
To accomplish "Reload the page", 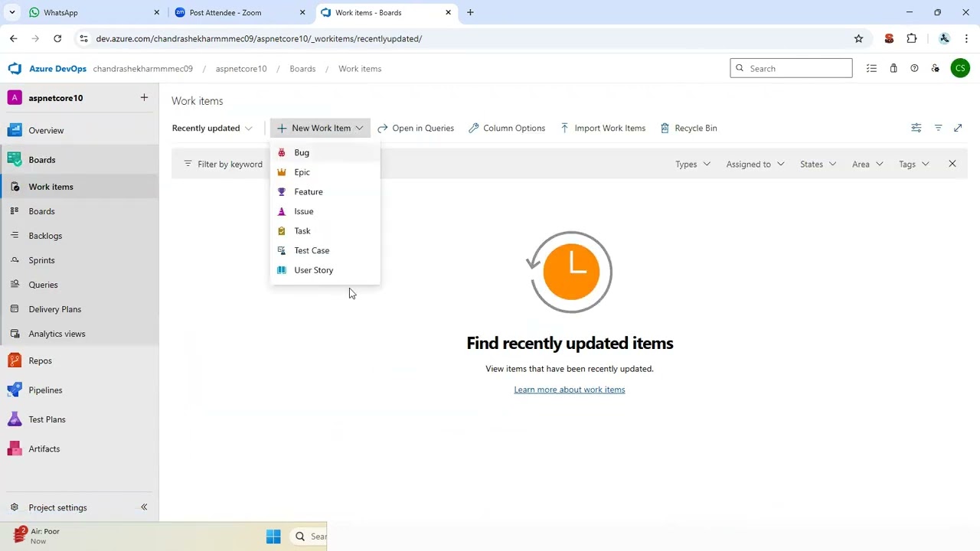I will pos(57,38).
